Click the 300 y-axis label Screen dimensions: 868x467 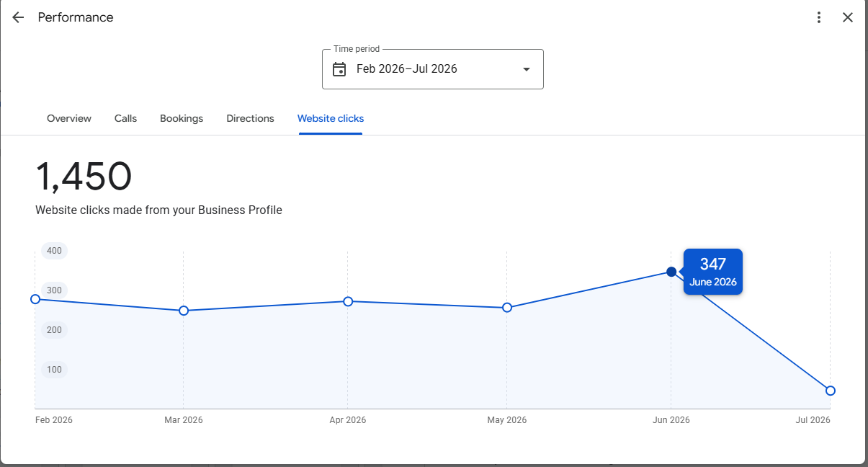tap(54, 290)
